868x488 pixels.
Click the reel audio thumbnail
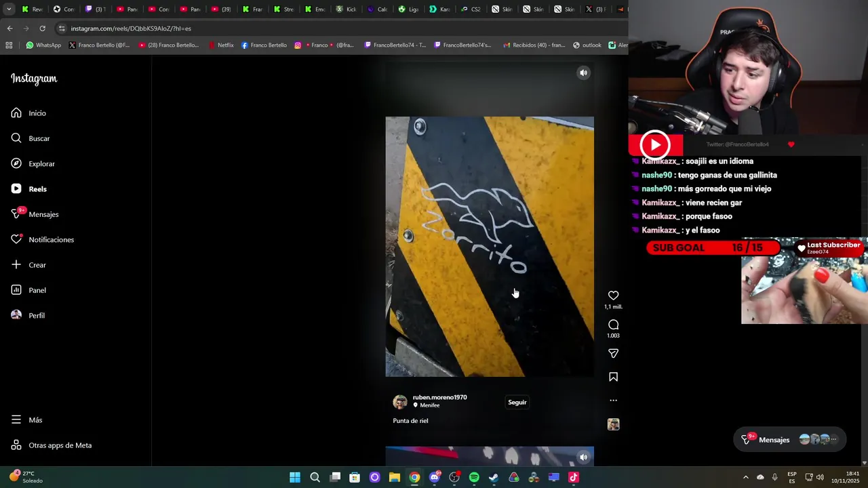point(613,424)
